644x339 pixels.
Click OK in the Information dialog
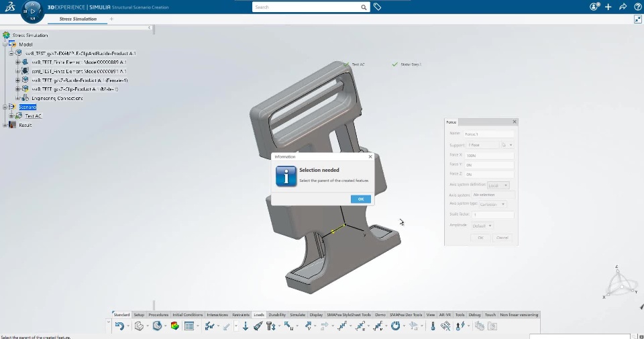[361, 199]
